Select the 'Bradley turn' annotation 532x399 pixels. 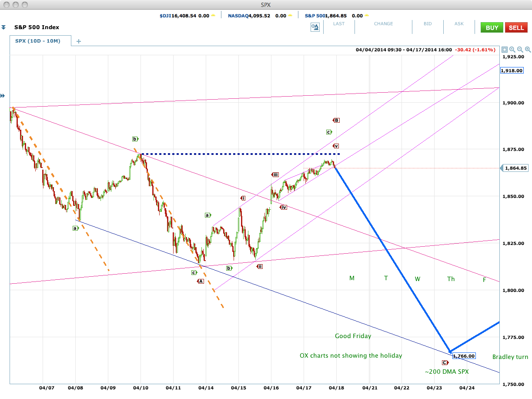click(510, 357)
